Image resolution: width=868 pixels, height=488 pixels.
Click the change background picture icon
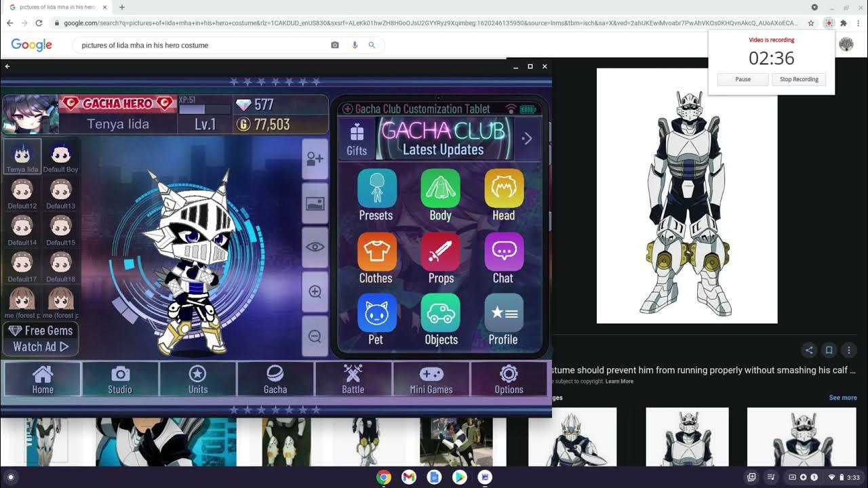tap(315, 203)
